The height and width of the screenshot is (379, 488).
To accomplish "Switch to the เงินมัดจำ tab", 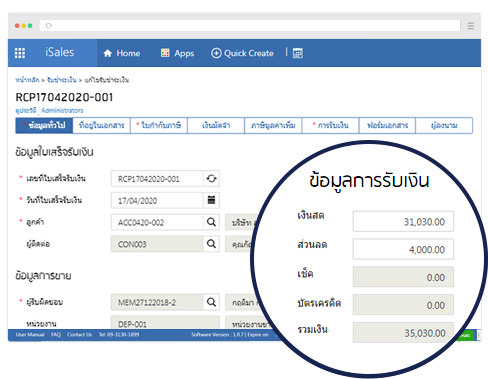I will [216, 125].
